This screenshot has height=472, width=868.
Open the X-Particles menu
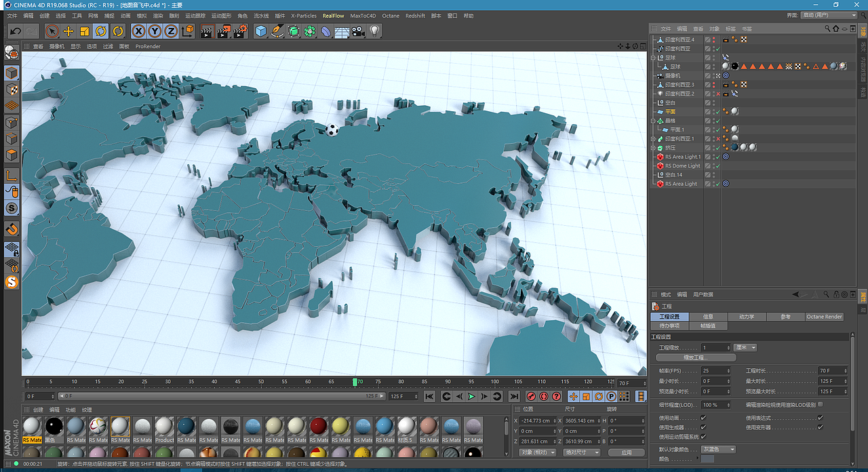point(304,16)
